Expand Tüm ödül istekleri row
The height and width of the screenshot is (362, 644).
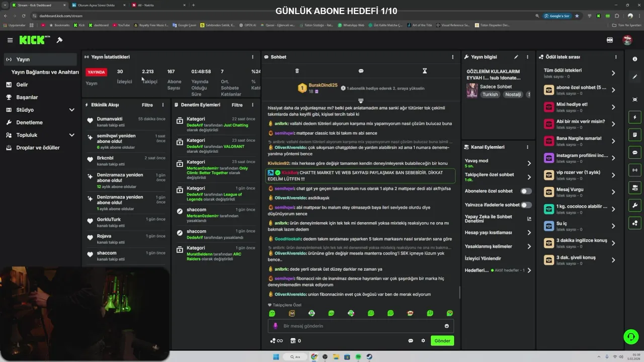[613, 73]
